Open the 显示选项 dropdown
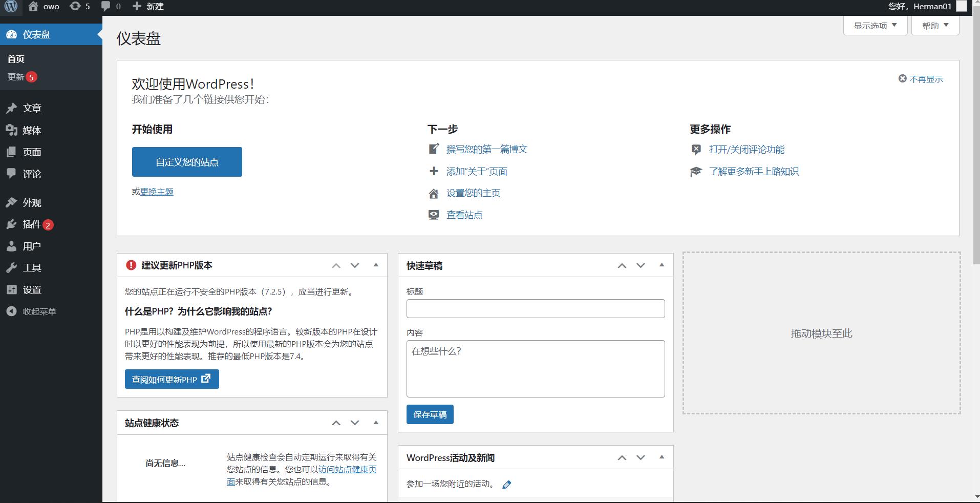The width and height of the screenshot is (980, 503). (x=875, y=25)
